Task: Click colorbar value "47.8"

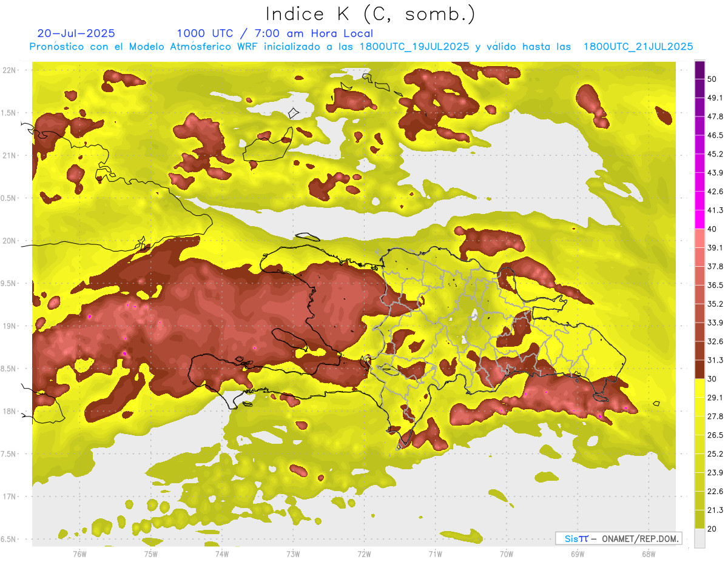Action: point(715,116)
